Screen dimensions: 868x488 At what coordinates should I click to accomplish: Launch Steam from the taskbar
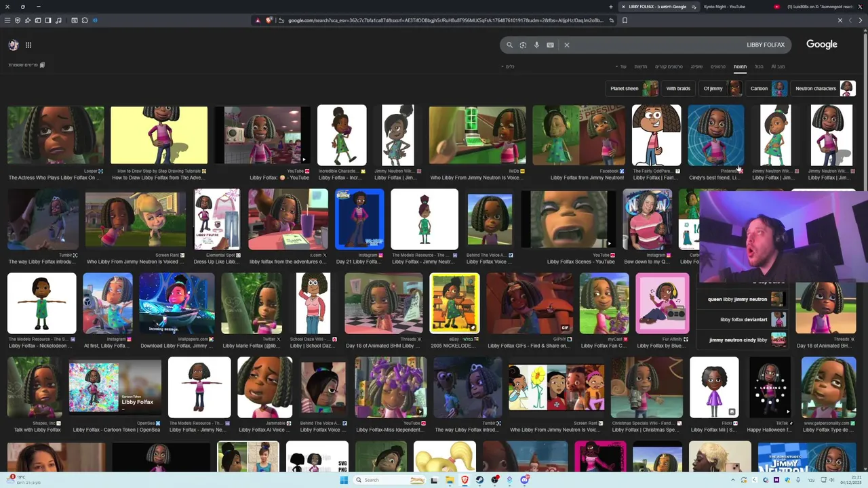pyautogui.click(x=479, y=480)
